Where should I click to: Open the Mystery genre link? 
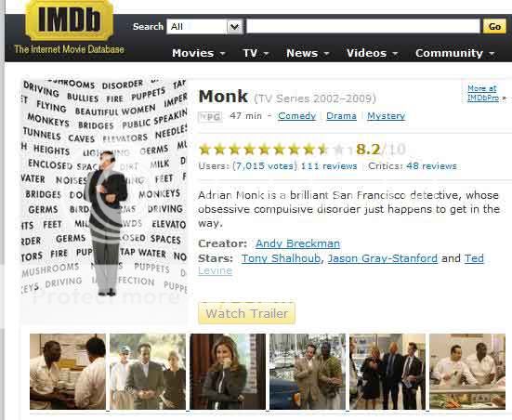[386, 116]
